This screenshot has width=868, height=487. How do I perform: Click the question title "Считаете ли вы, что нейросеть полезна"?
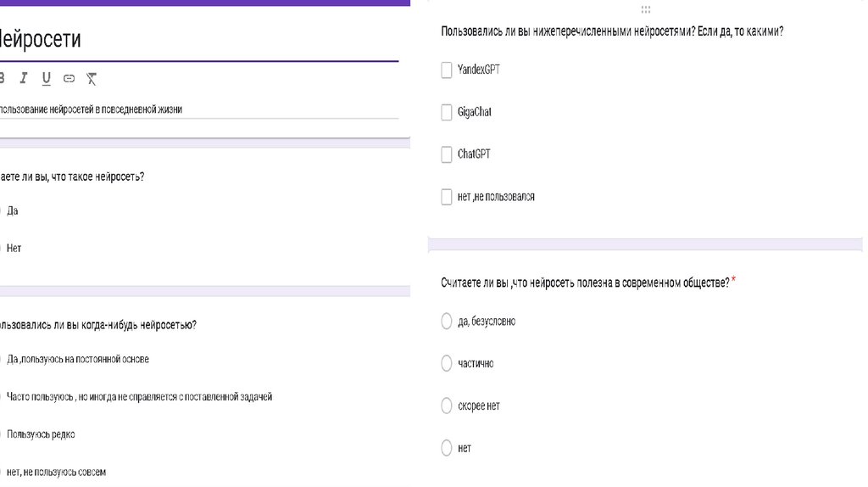585,283
